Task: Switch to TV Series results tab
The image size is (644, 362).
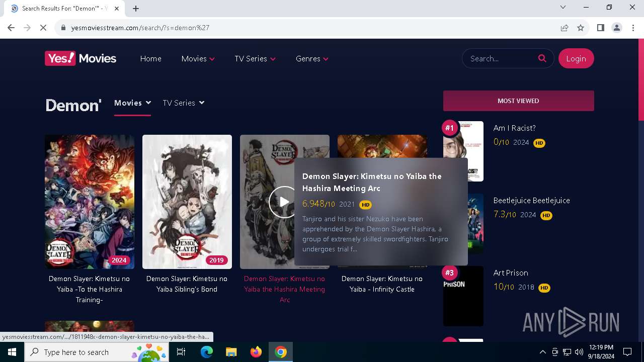Action: (184, 103)
